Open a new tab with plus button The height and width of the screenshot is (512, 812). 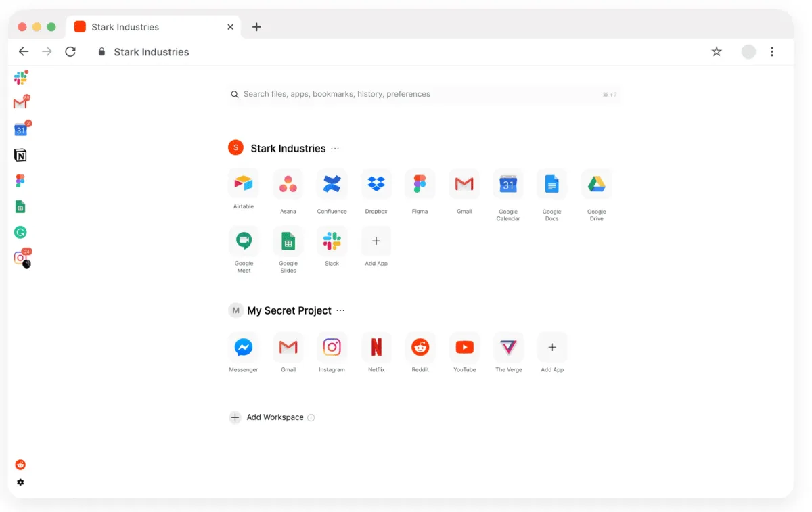(256, 27)
